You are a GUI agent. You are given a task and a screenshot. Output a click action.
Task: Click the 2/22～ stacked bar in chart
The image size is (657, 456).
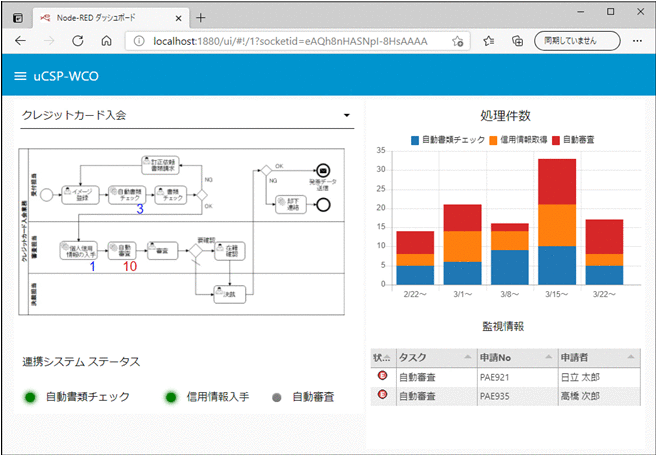pyautogui.click(x=415, y=258)
